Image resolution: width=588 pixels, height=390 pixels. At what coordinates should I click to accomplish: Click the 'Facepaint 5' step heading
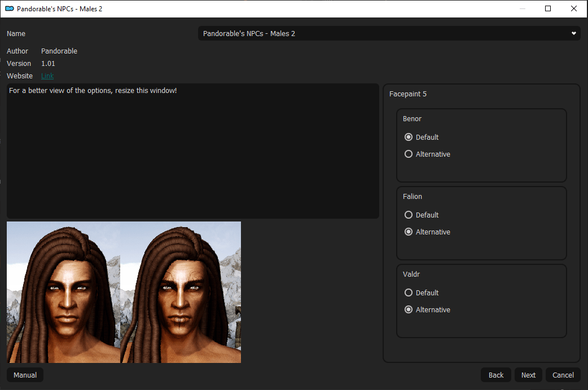[407, 94]
